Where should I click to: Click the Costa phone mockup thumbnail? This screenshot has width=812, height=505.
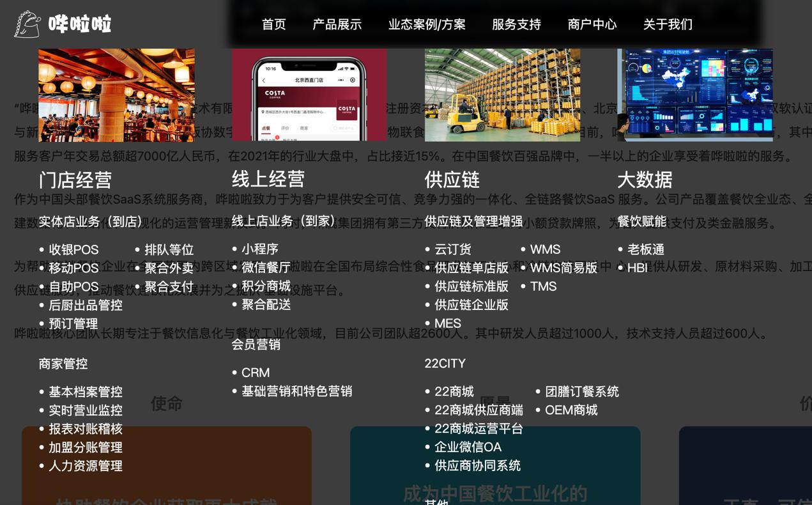click(309, 95)
